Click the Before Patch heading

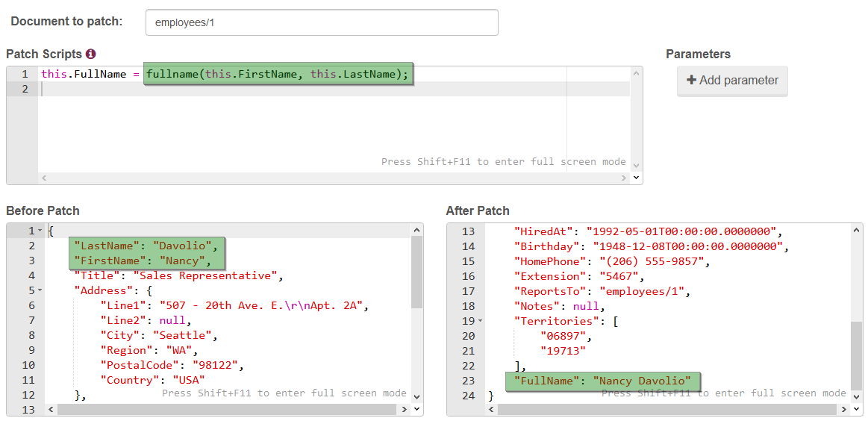point(43,210)
